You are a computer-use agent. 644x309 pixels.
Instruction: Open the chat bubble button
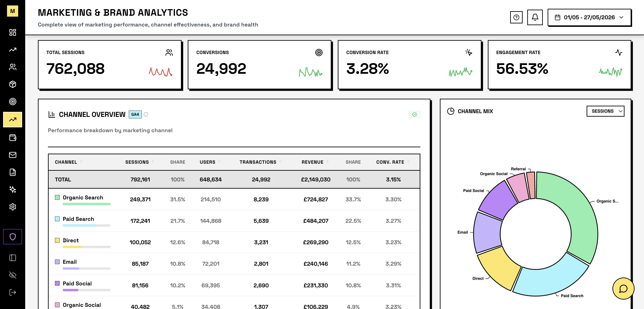pos(623,288)
